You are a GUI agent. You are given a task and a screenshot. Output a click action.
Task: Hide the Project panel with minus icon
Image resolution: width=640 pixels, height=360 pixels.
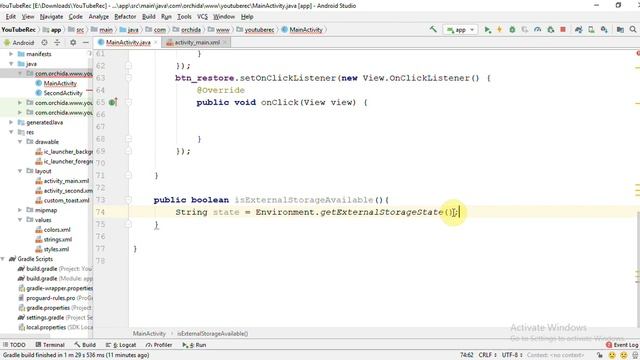pos(85,42)
